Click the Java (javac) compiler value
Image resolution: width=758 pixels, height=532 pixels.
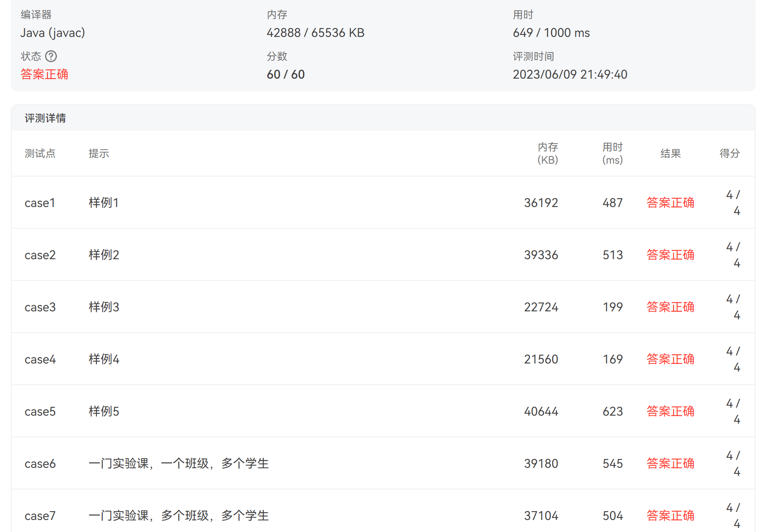point(53,32)
